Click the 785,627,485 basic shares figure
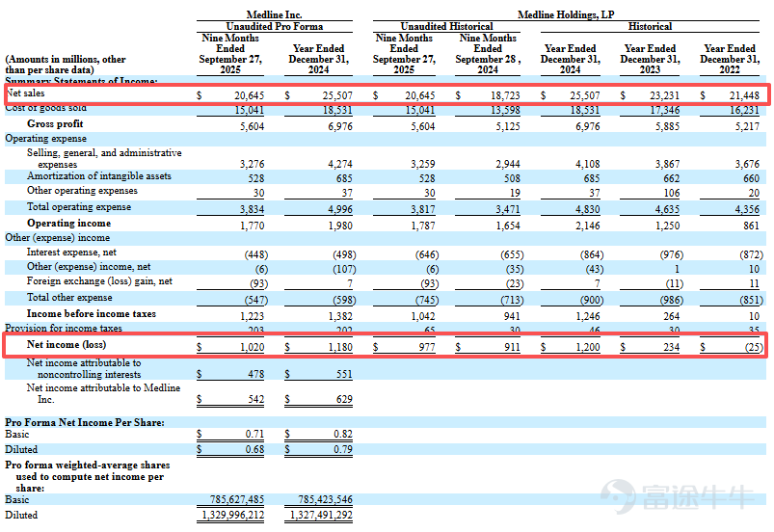The image size is (774, 532). pyautogui.click(x=237, y=499)
